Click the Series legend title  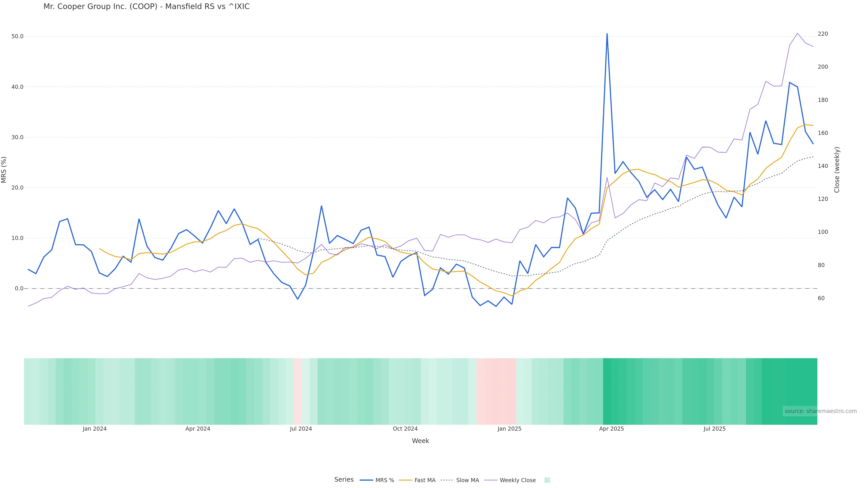344,480
